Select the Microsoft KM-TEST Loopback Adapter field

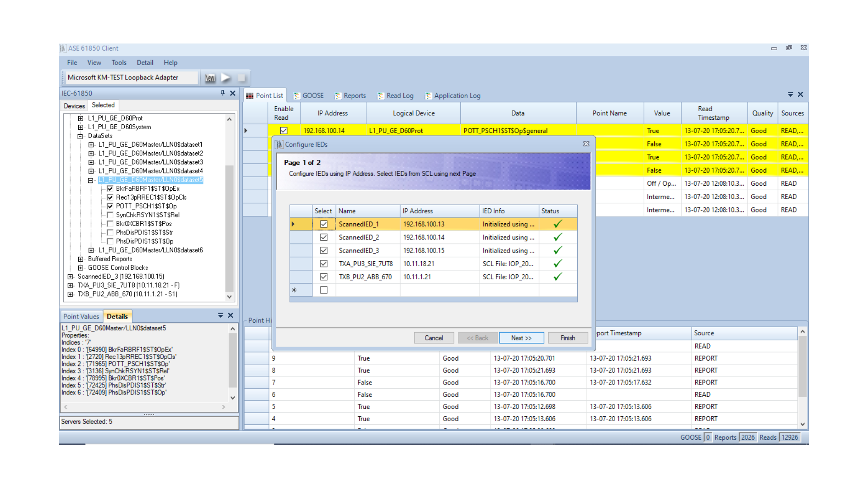click(x=132, y=78)
